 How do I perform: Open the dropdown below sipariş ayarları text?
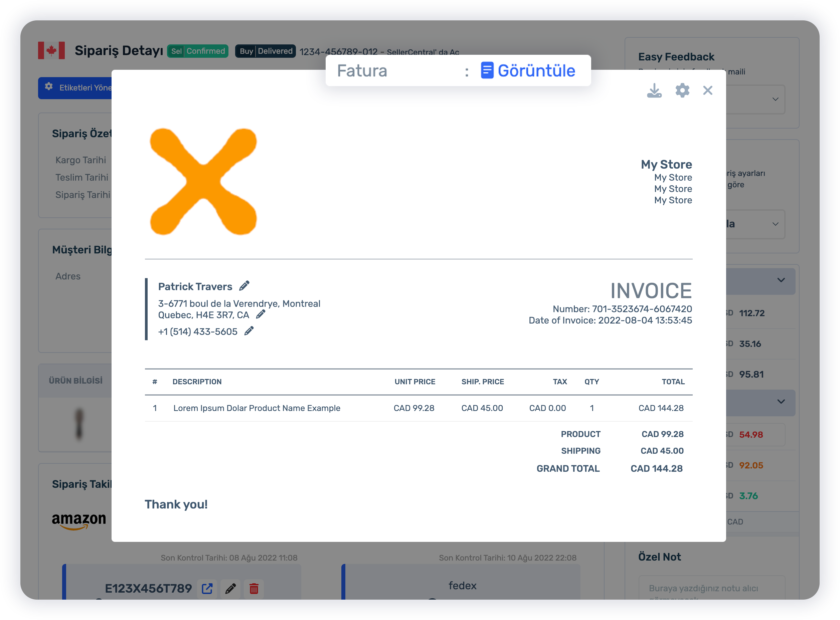[775, 224]
